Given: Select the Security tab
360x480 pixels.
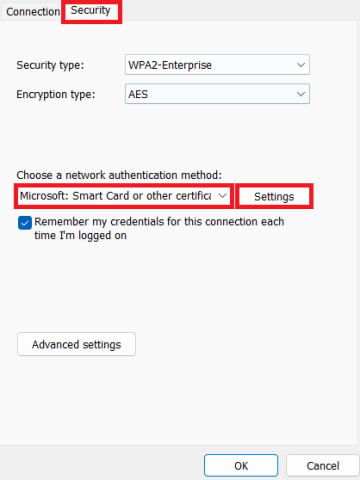Looking at the screenshot, I should tap(91, 11).
